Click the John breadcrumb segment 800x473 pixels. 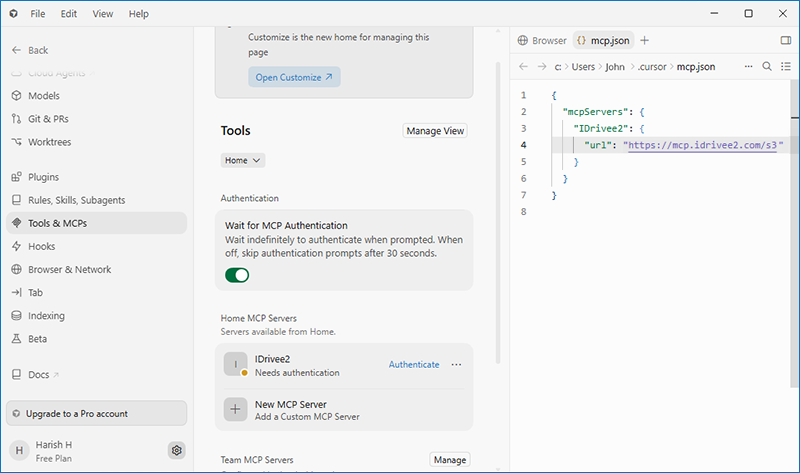(x=615, y=66)
